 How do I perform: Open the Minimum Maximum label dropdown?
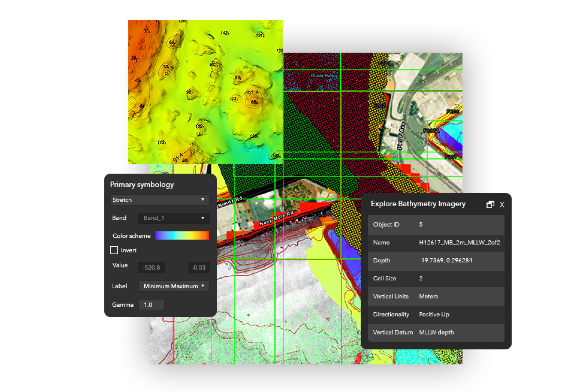point(174,286)
